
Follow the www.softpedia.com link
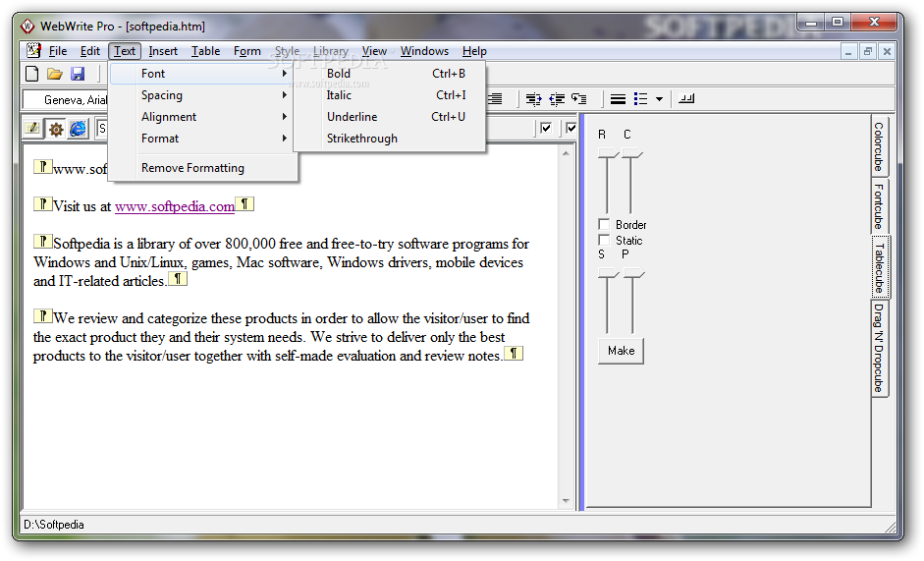click(x=175, y=206)
